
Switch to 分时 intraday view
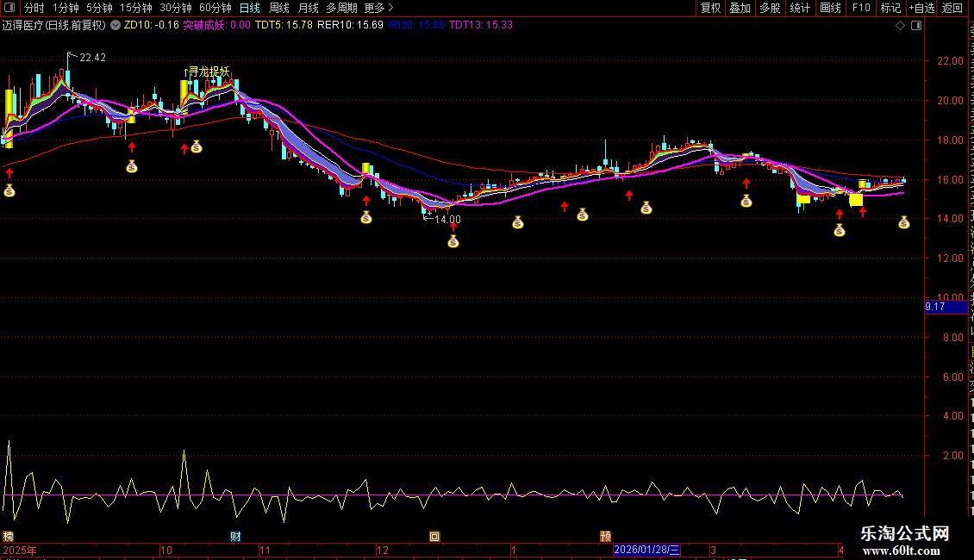click(x=34, y=8)
